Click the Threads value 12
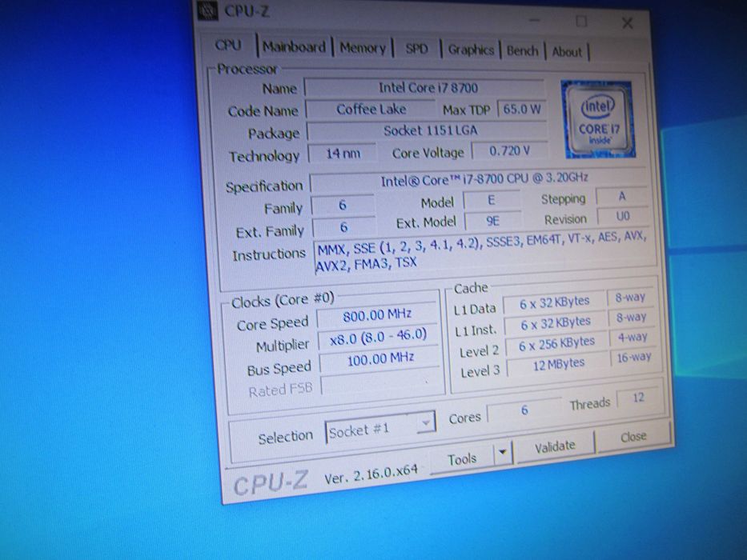Screen dimensions: 747x560 638,398
